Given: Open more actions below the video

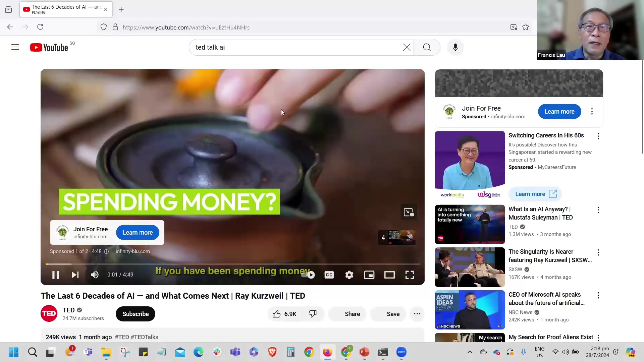Looking at the screenshot, I should click(417, 314).
